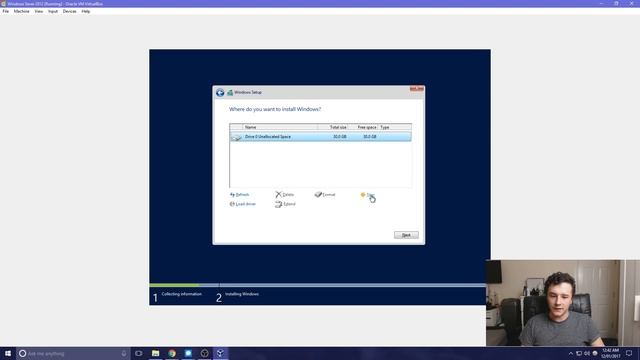Image resolution: width=640 pixels, height=360 pixels.
Task: Click the Next button in Windows Setup
Action: [406, 235]
